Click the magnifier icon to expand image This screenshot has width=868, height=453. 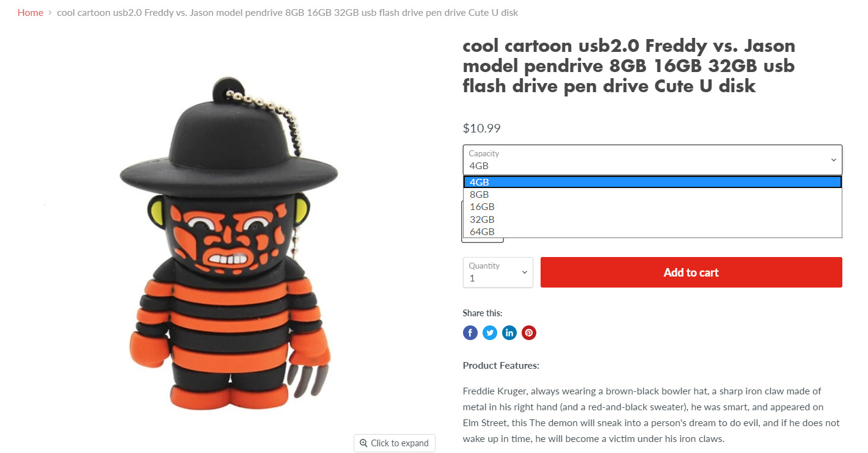363,443
